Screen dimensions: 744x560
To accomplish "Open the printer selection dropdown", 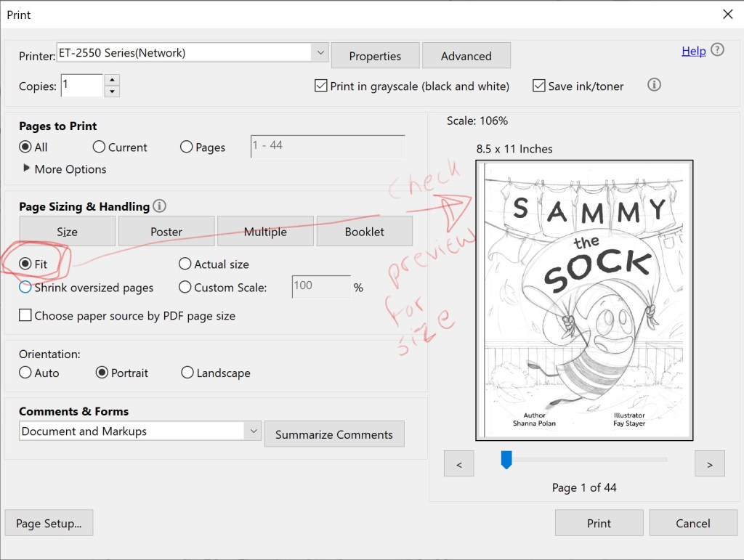I will coord(320,52).
